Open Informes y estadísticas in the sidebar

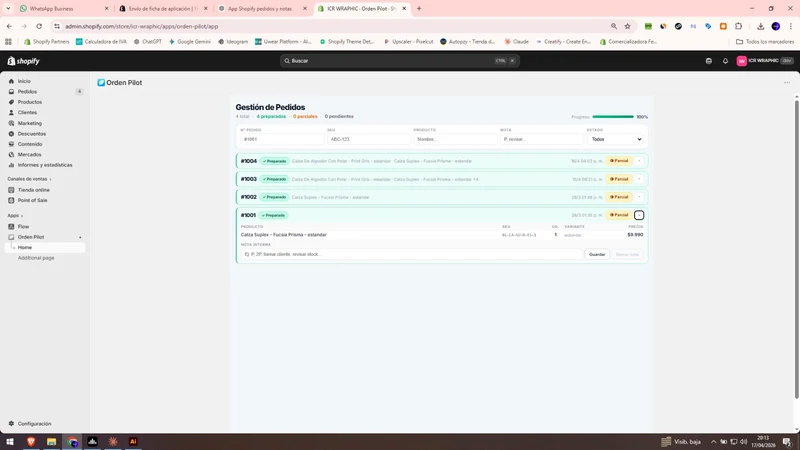point(45,165)
